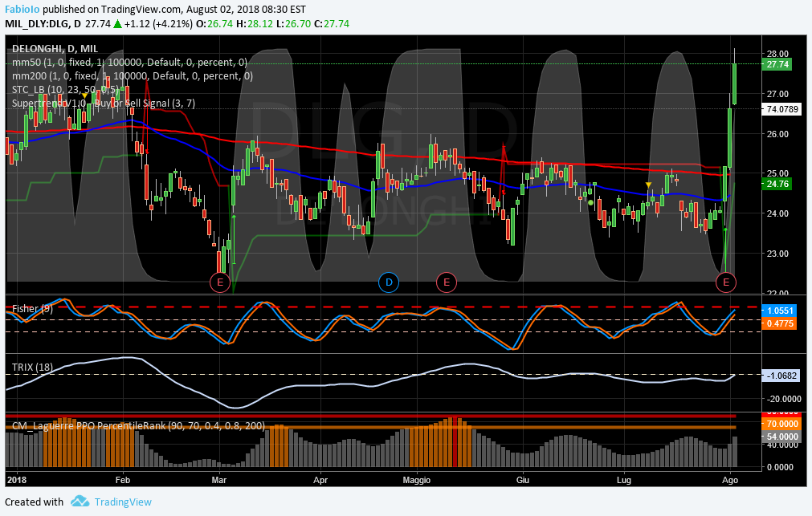Click the green up arrow beside the price change
This screenshot has height=516, width=812.
[117, 24]
